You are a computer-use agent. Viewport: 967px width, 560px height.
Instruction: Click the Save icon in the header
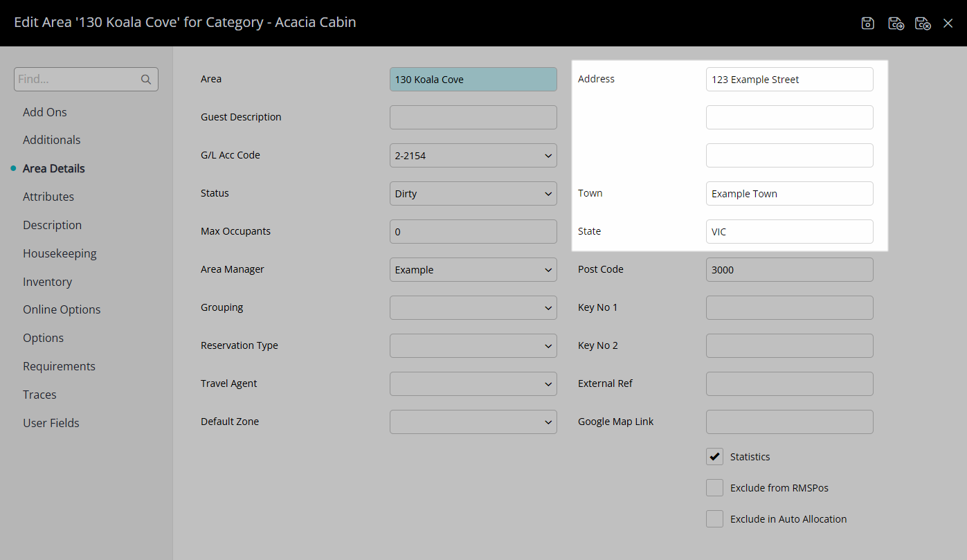[x=867, y=23]
